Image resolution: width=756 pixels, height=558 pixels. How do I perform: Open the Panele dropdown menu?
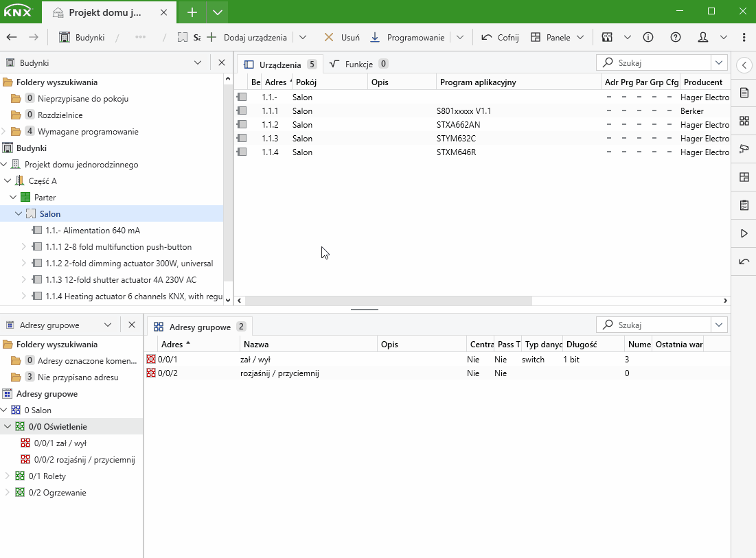558,38
